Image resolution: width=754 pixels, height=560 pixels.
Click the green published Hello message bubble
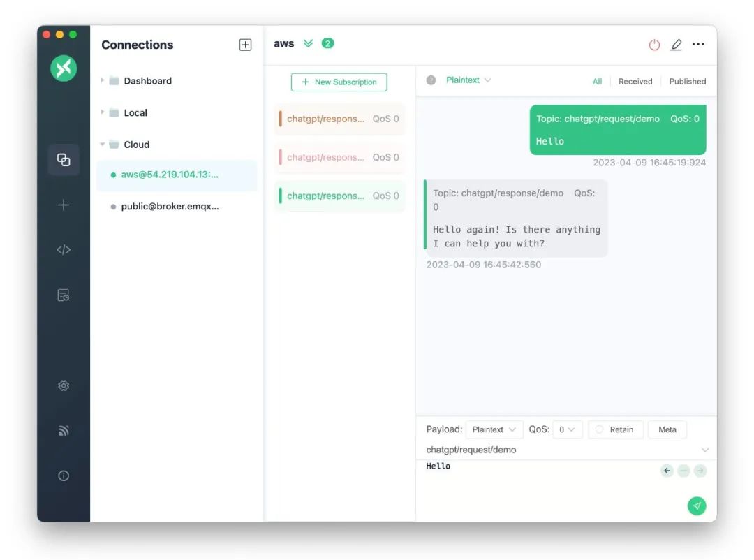tap(618, 130)
